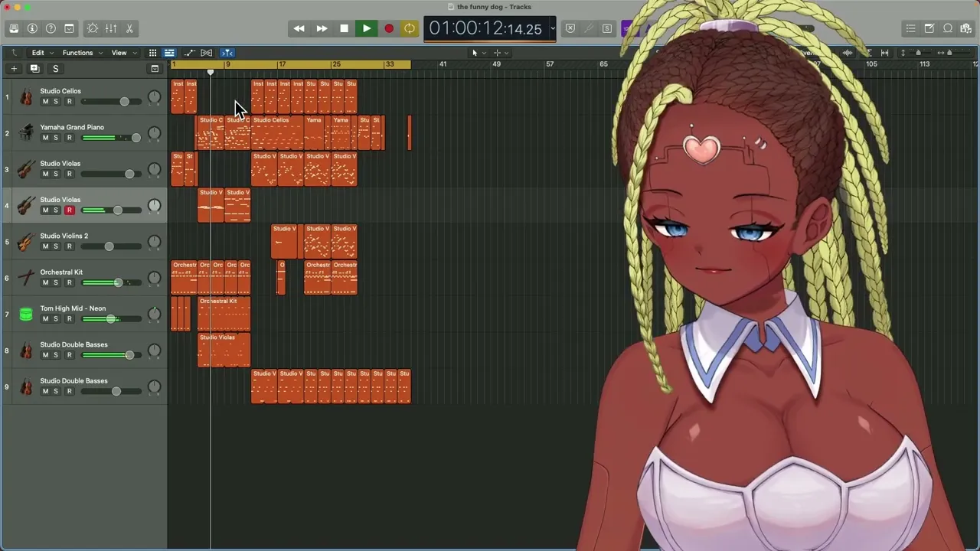Toggle the Catch Playhead button
The image size is (980, 551).
pos(227,53)
